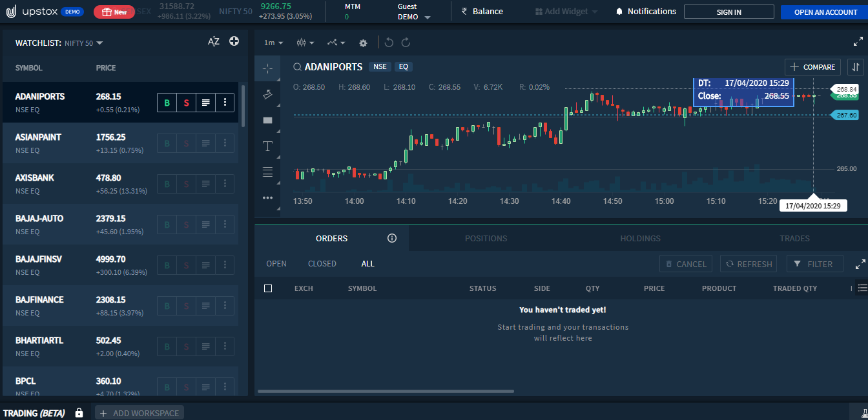Redo the last chart action
Image resolution: width=868 pixels, height=420 pixels.
click(x=406, y=43)
